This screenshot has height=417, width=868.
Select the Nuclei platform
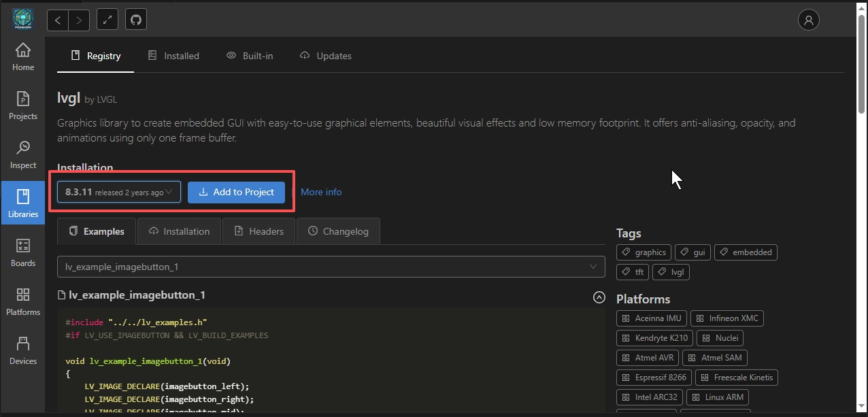[x=720, y=338]
